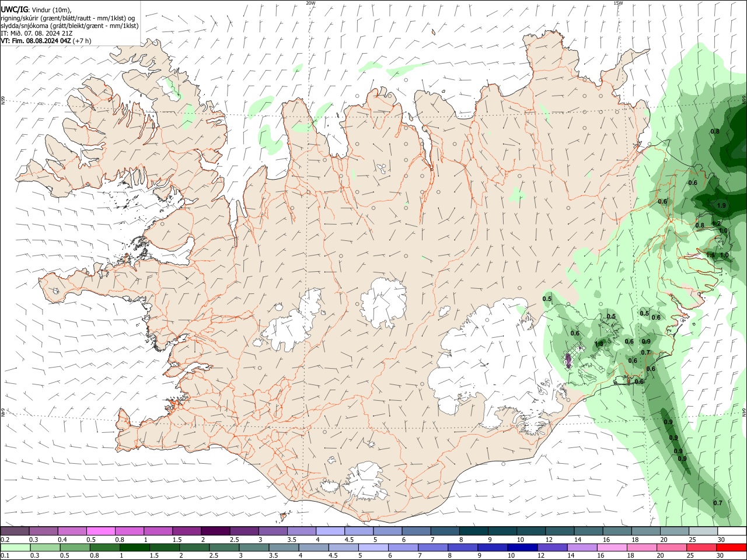Click the forest green swatch at 0.8 in the lower legend row
The image size is (747, 560).
[105, 548]
